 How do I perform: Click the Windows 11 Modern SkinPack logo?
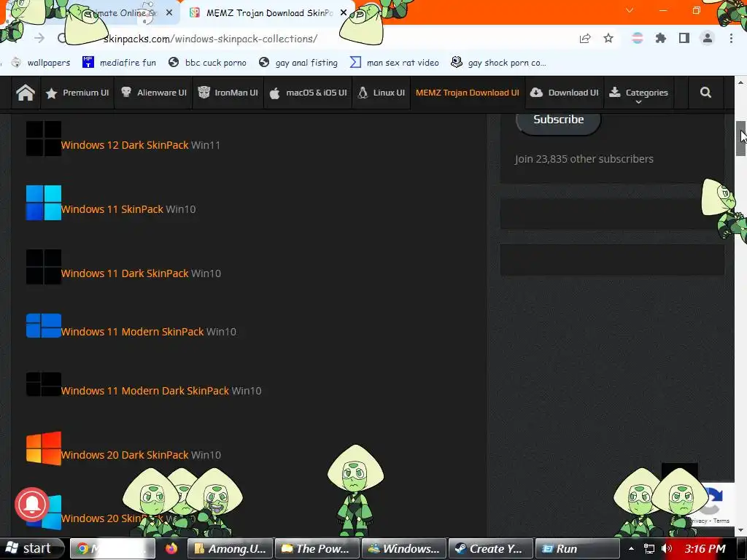point(43,326)
